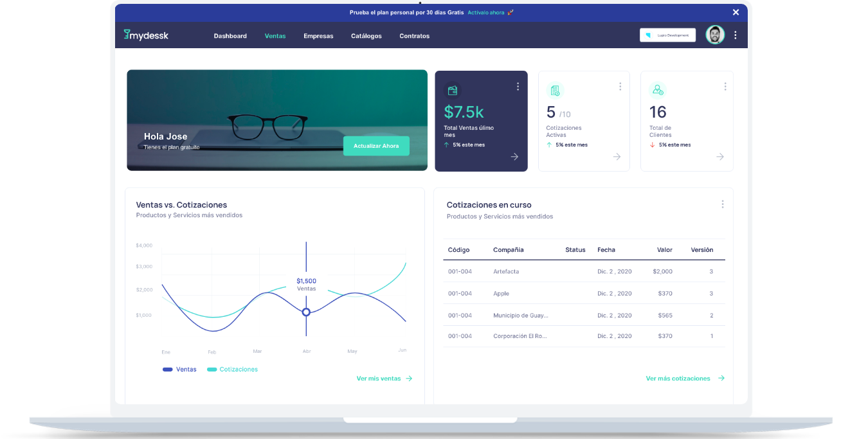Open the Contratos section
The image size is (868, 439).
414,36
